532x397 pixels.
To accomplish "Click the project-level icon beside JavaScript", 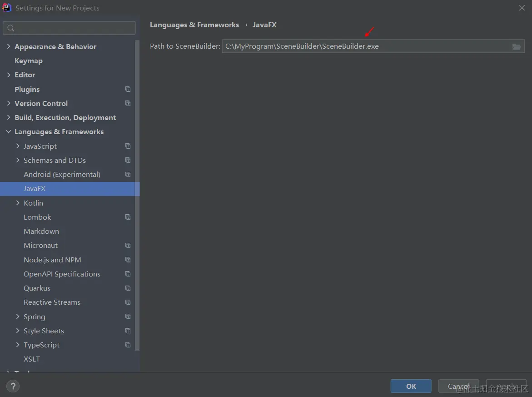I will point(128,146).
